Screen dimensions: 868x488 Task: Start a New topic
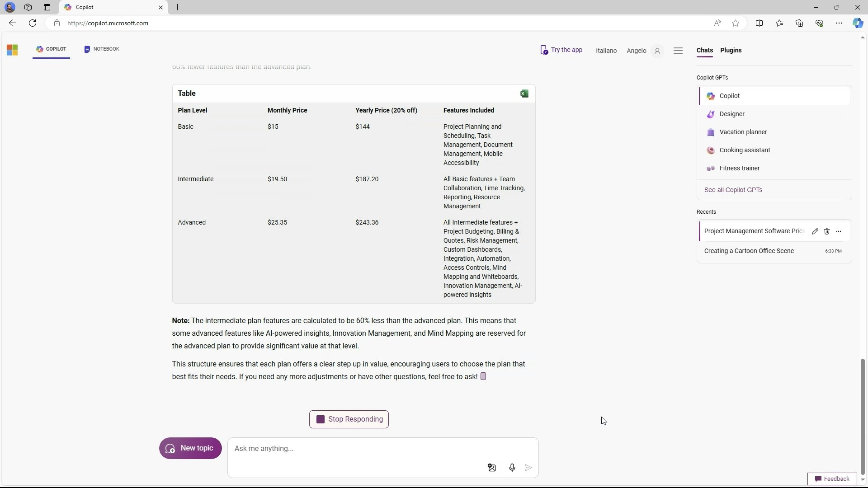tap(190, 448)
